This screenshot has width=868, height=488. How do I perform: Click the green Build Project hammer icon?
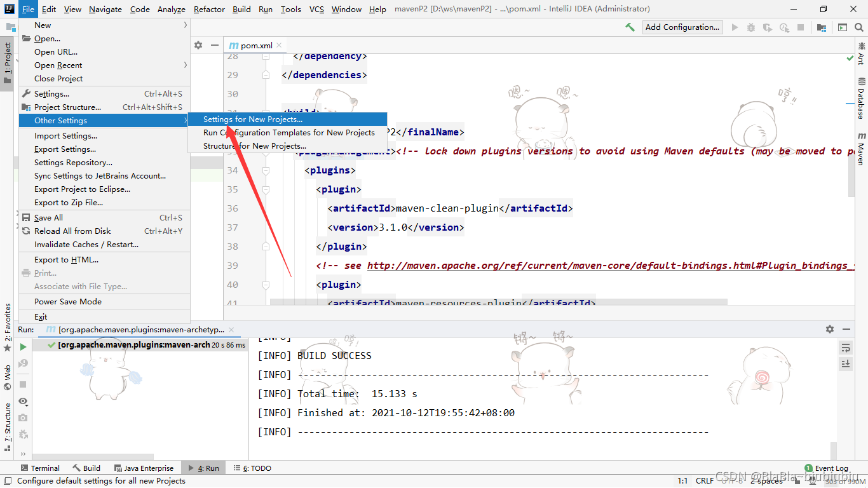(x=630, y=27)
